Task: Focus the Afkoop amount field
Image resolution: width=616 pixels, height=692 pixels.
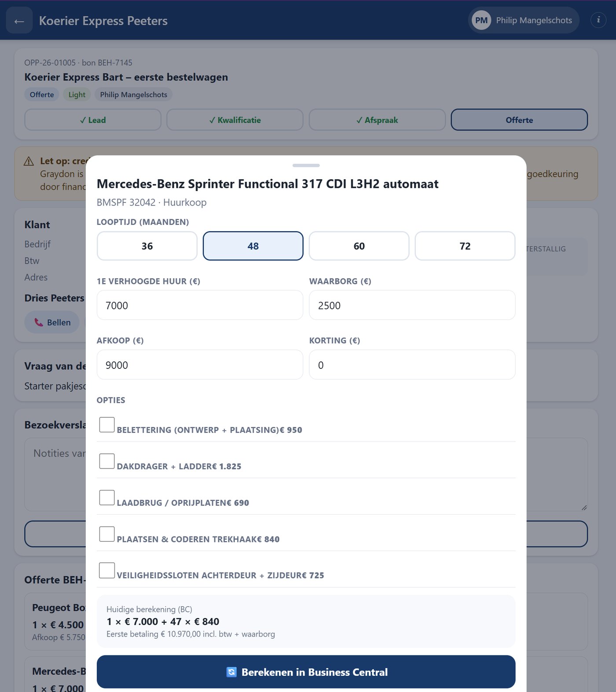Action: click(200, 365)
